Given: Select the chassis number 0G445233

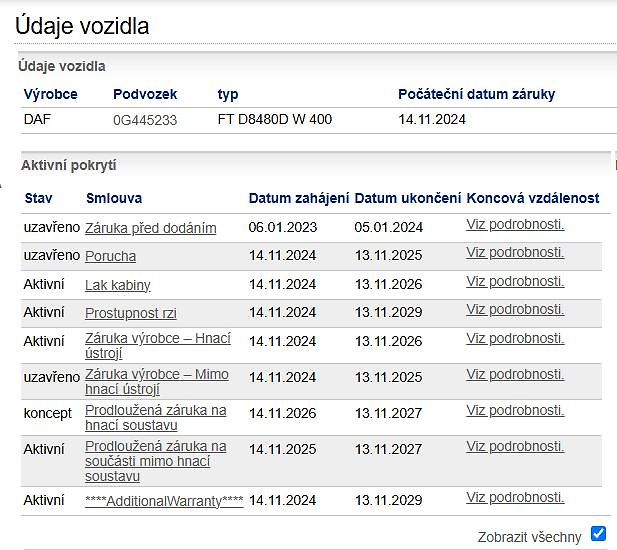Looking at the screenshot, I should click(x=145, y=120).
